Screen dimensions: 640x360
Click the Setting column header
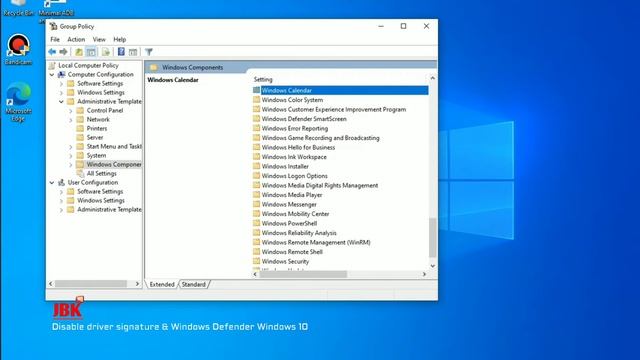[263, 80]
